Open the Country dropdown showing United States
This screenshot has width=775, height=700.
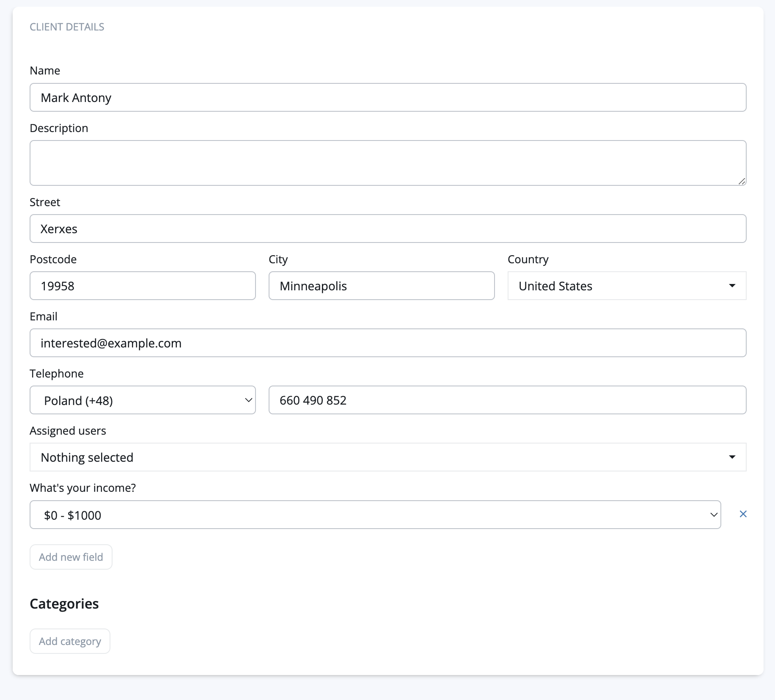(x=627, y=286)
